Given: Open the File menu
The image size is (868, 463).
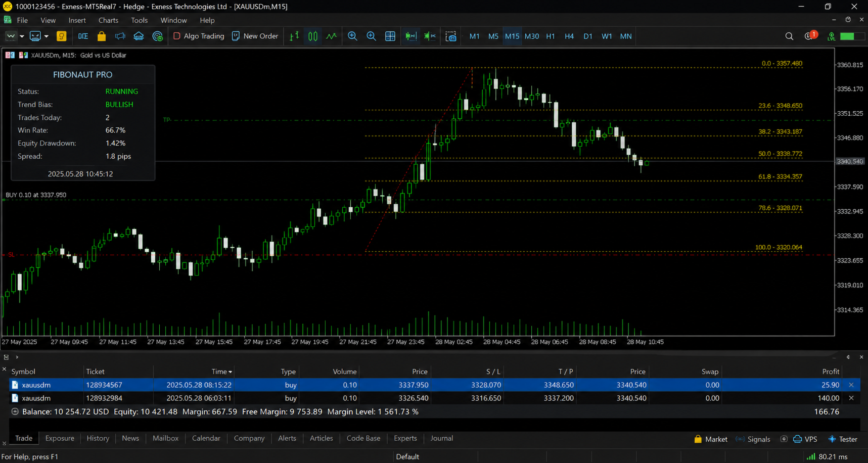Looking at the screenshot, I should (x=22, y=20).
